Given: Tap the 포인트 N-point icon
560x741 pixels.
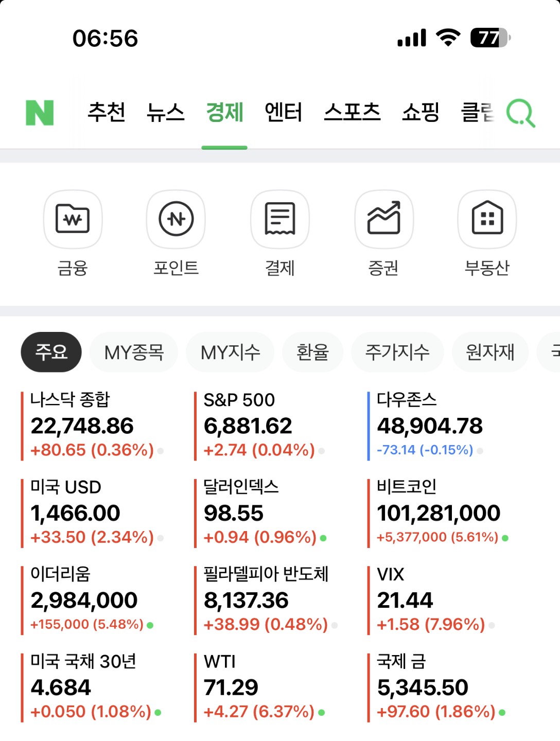Looking at the screenshot, I should (176, 219).
